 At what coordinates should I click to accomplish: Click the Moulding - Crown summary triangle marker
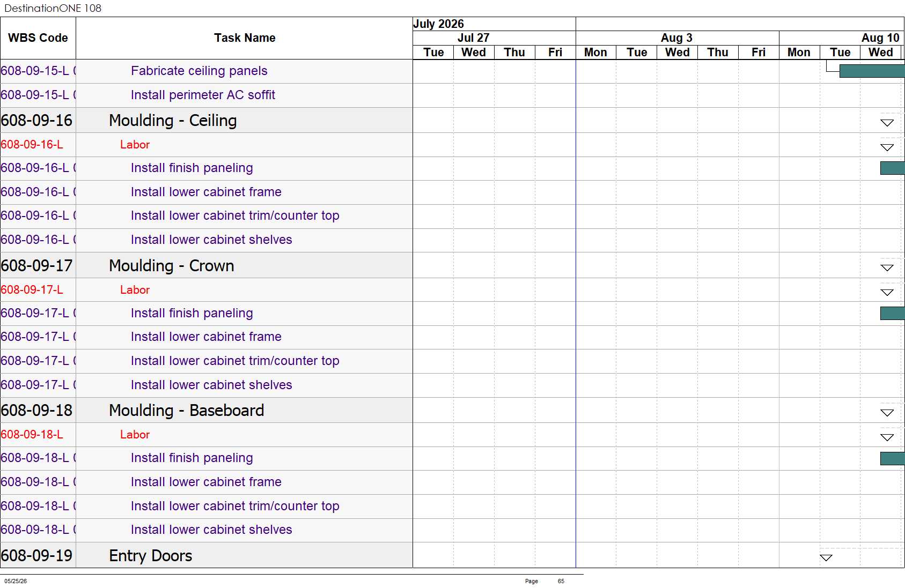click(887, 268)
